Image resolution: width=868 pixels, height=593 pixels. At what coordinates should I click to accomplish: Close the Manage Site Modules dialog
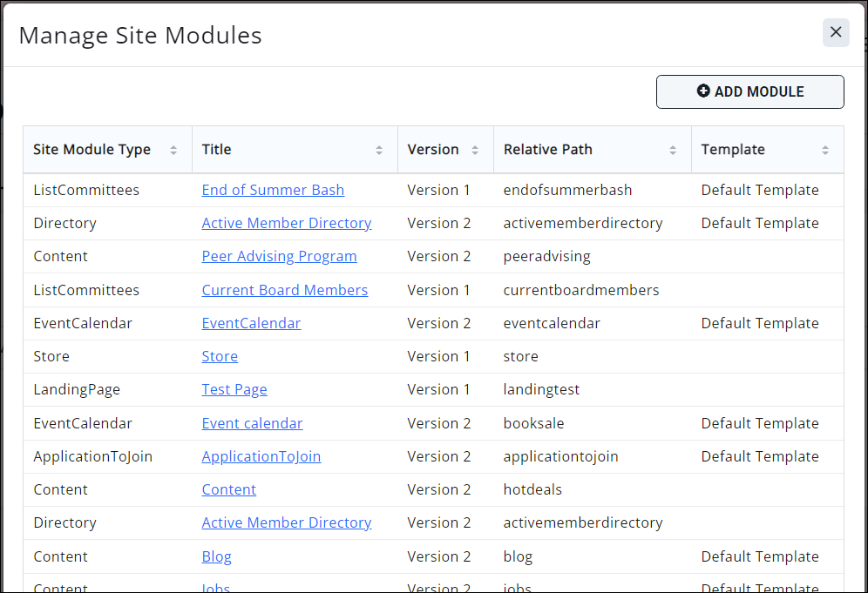[x=836, y=32]
